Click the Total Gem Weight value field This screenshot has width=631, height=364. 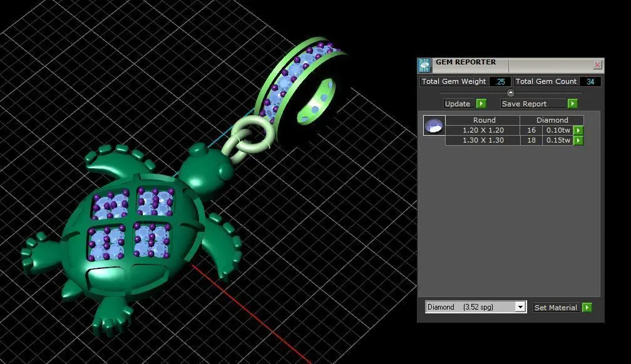coord(500,82)
